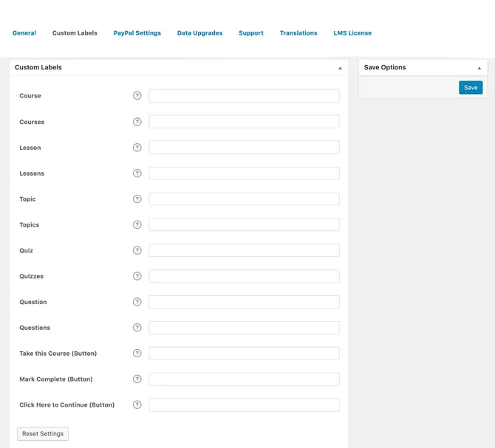Open help for Mark Complete button label

[137, 379]
